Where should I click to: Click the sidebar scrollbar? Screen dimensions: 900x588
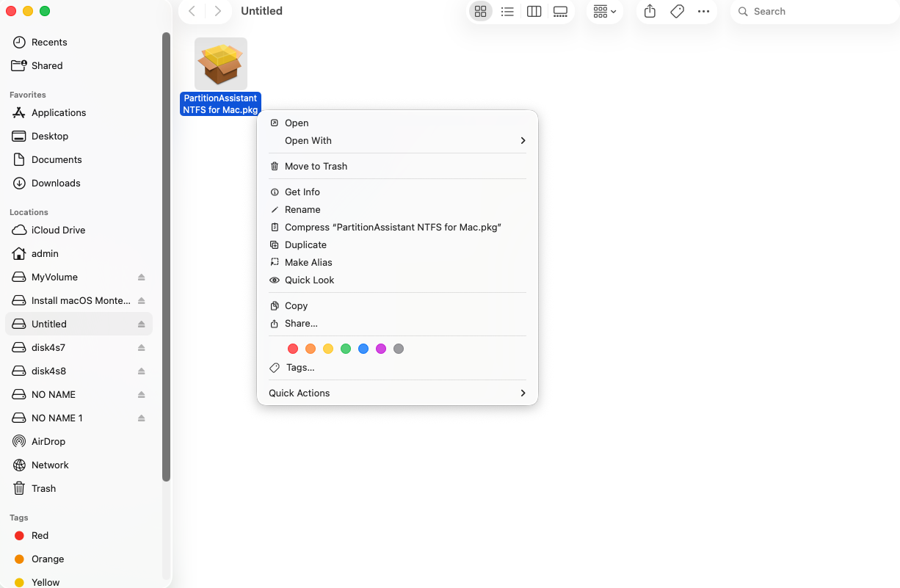point(166,257)
